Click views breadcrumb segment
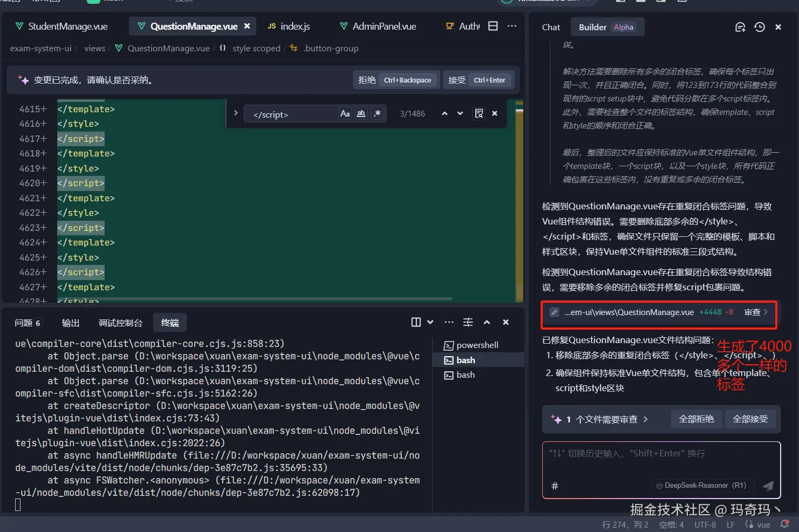Image resolution: width=799 pixels, height=532 pixels. tap(95, 49)
